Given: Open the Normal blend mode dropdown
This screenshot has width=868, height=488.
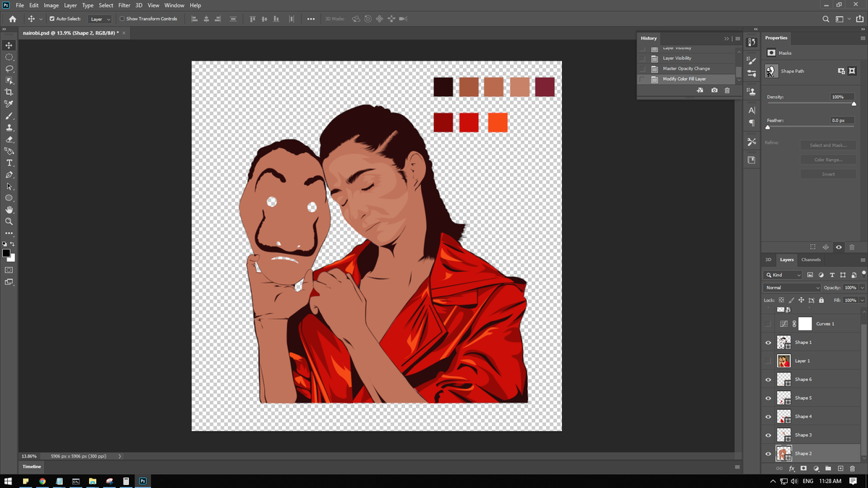Looking at the screenshot, I should (792, 288).
